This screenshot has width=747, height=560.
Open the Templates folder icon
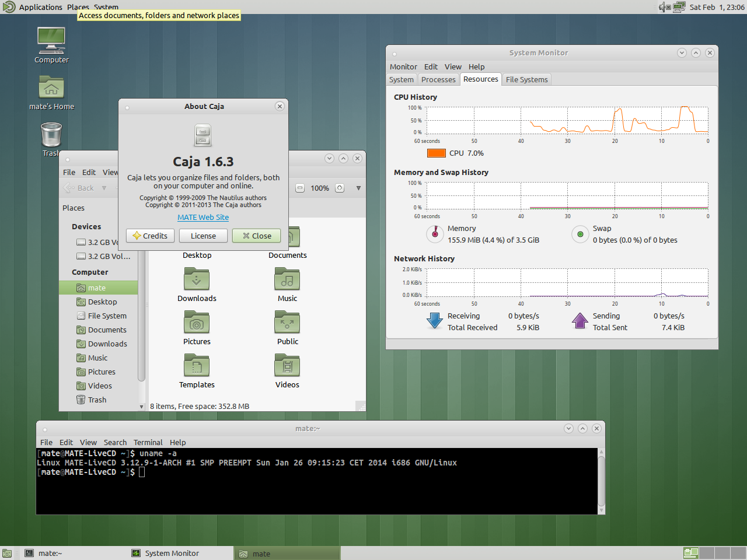point(197,366)
